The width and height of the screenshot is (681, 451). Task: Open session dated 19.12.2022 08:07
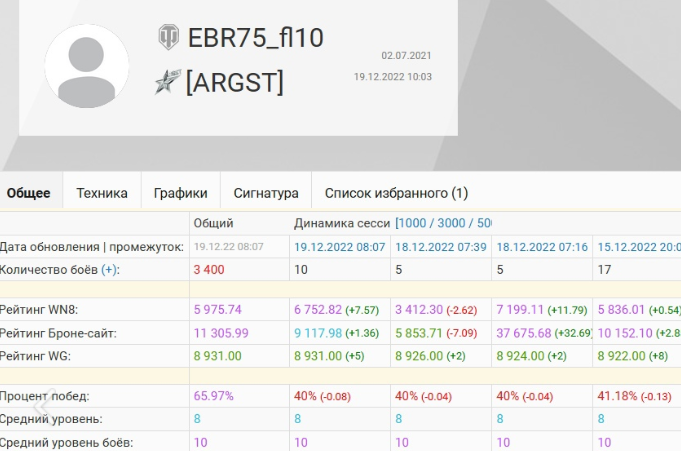339,246
